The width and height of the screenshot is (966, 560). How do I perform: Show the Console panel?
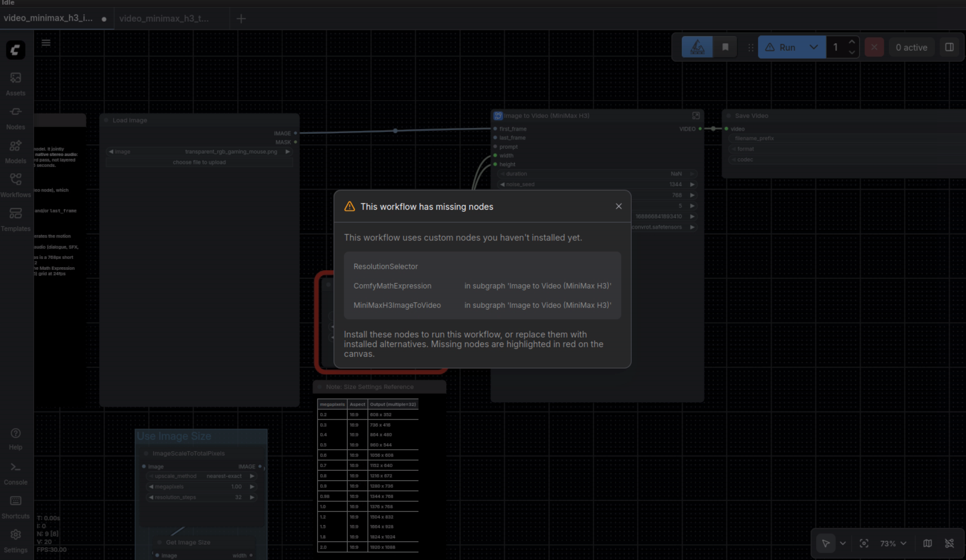pos(15,473)
